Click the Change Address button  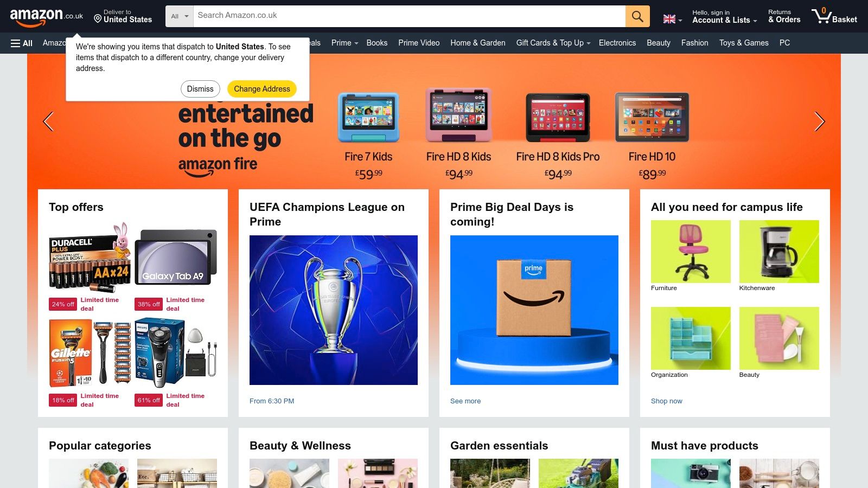(262, 89)
